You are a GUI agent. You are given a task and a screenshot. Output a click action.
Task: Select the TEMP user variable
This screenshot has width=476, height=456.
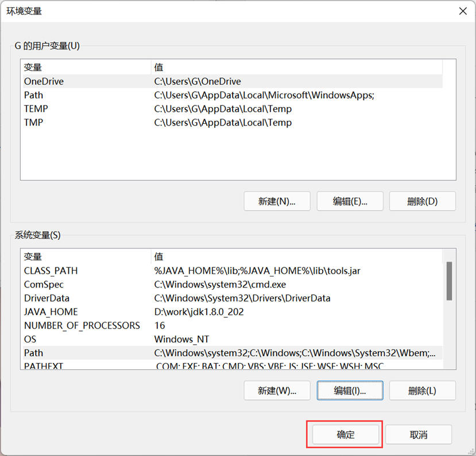click(233, 109)
